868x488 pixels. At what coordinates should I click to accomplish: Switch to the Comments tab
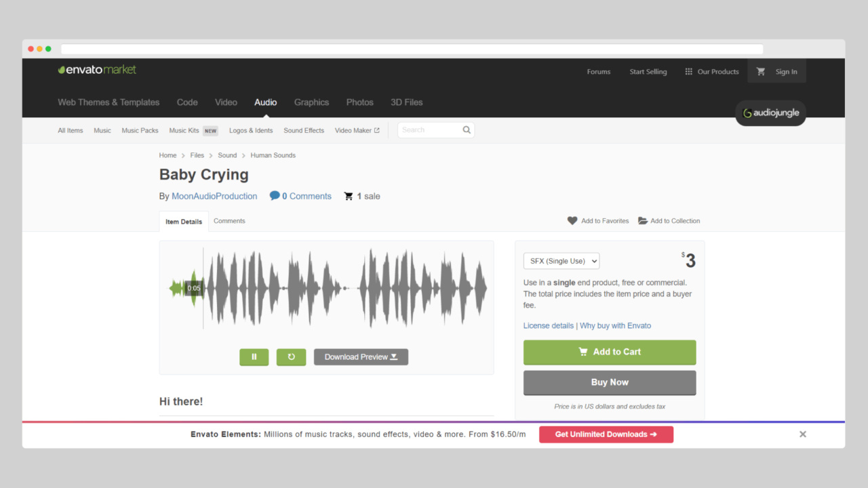coord(229,221)
